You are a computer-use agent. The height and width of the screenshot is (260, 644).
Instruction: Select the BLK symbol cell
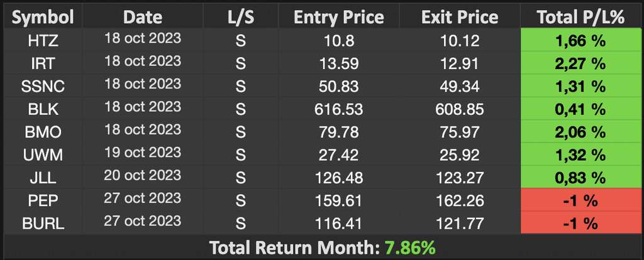43,109
